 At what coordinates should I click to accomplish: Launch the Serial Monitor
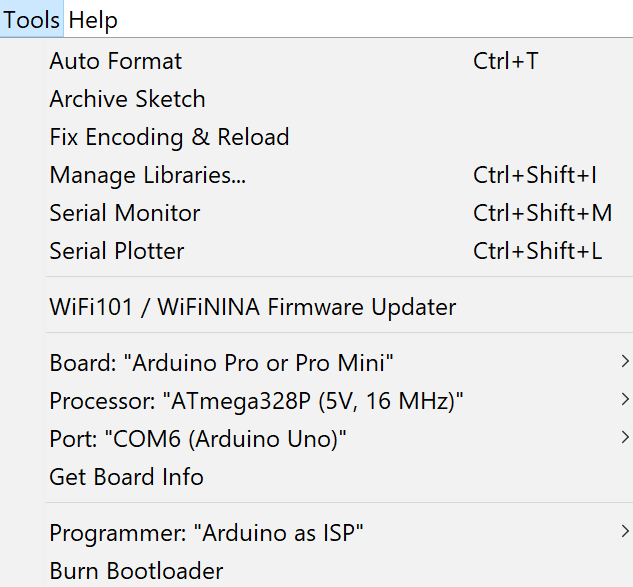click(125, 213)
